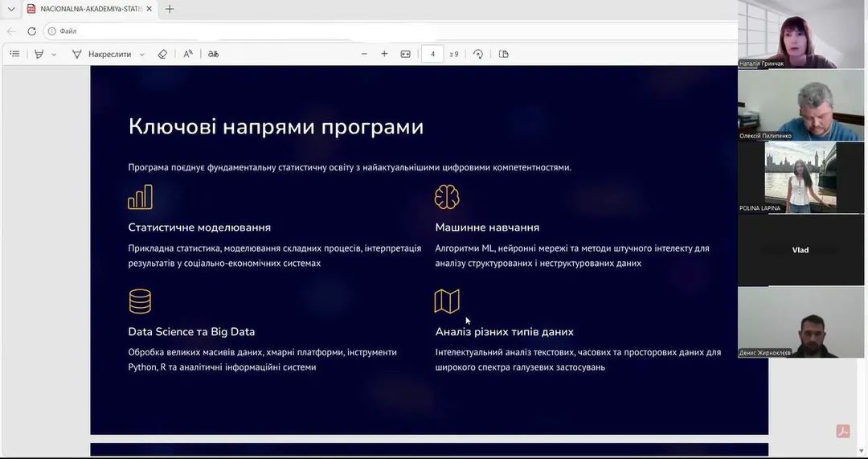The image size is (868, 459).
Task: Reload the current page
Action: point(31,31)
